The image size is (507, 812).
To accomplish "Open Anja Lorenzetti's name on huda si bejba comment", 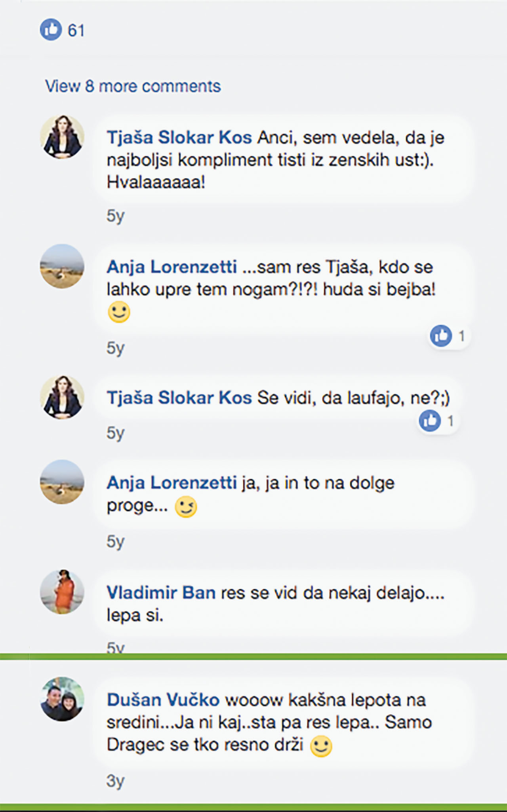I will tap(172, 267).
